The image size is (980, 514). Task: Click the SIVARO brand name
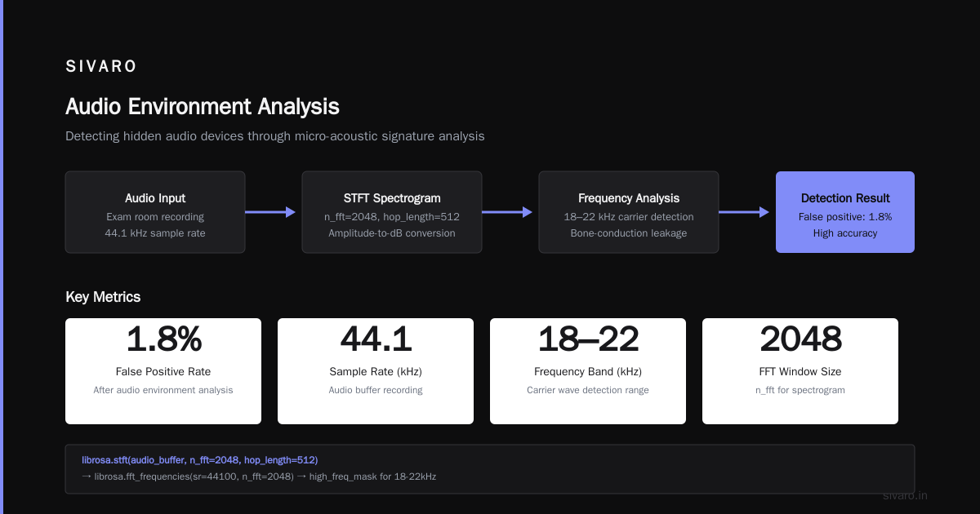101,67
